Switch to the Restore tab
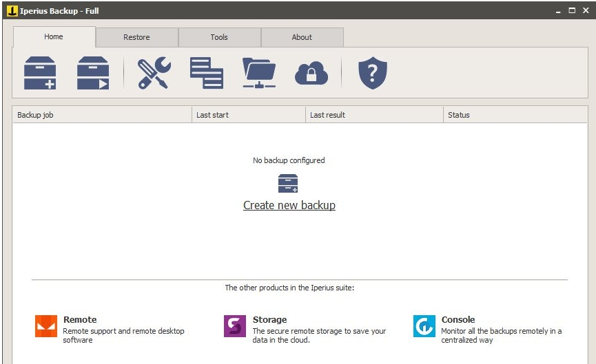596x364 pixels. [136, 37]
